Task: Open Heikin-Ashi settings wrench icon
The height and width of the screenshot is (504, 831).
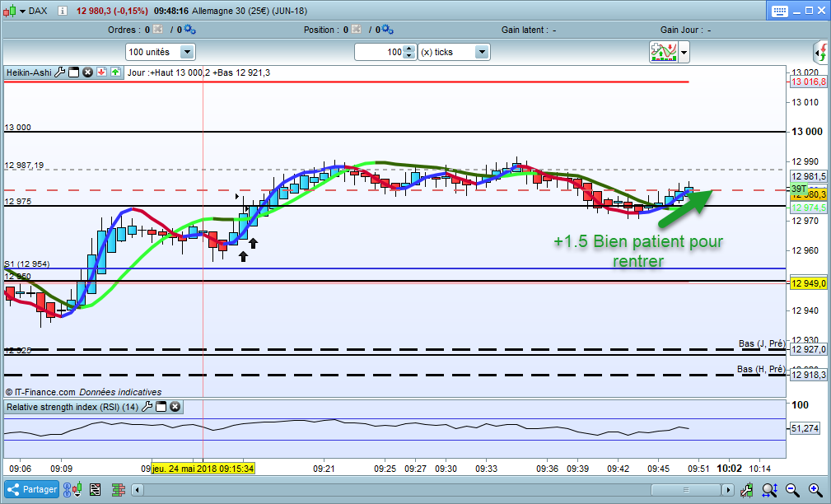Action: click(60, 72)
